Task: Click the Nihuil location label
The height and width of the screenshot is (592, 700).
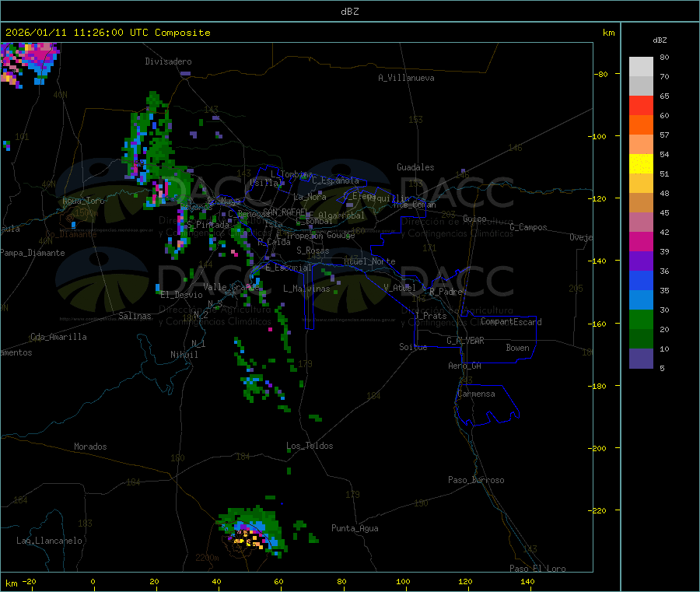Action: (x=184, y=355)
